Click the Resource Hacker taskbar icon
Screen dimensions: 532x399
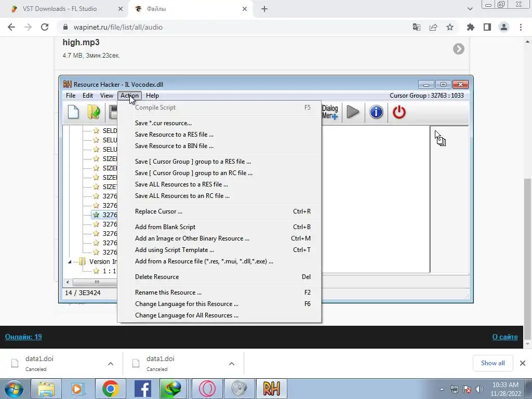[x=271, y=389]
